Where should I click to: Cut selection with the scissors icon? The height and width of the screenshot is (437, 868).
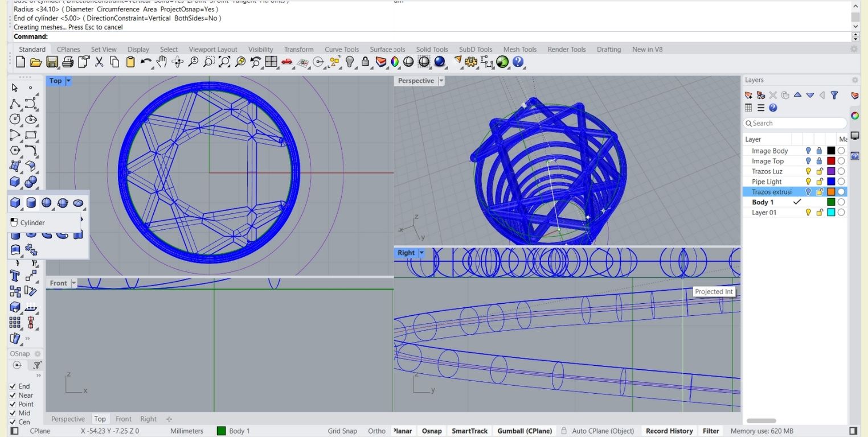tap(99, 62)
